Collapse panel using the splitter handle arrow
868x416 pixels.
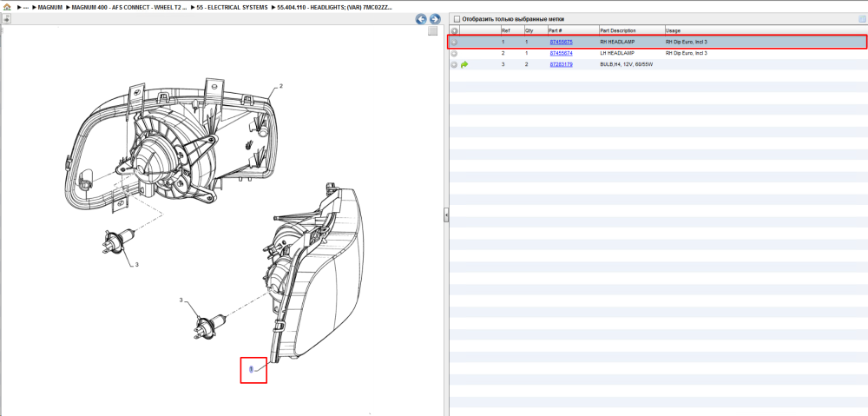(445, 216)
